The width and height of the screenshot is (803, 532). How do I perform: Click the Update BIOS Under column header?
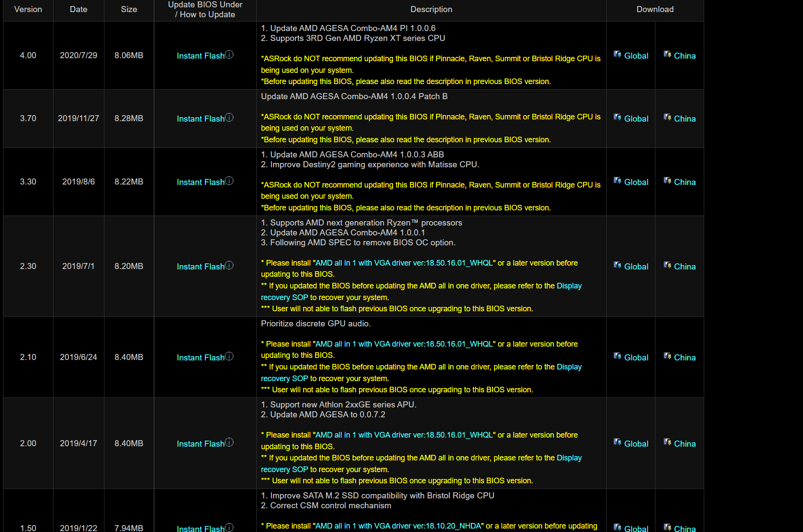(205, 9)
